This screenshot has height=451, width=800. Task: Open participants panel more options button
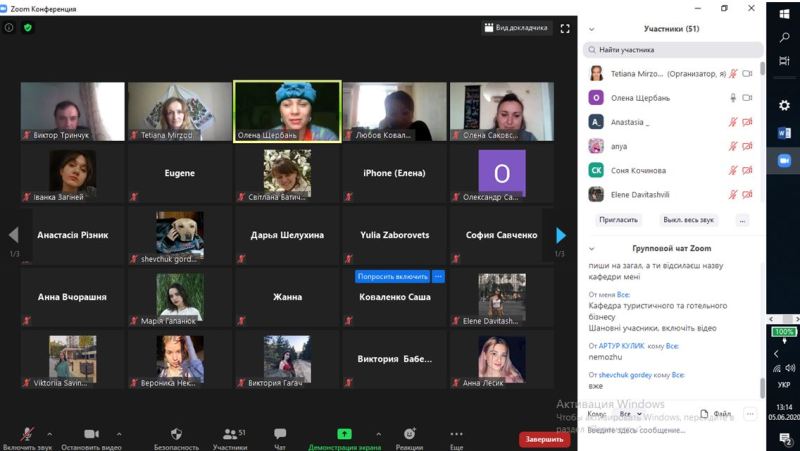coord(742,220)
